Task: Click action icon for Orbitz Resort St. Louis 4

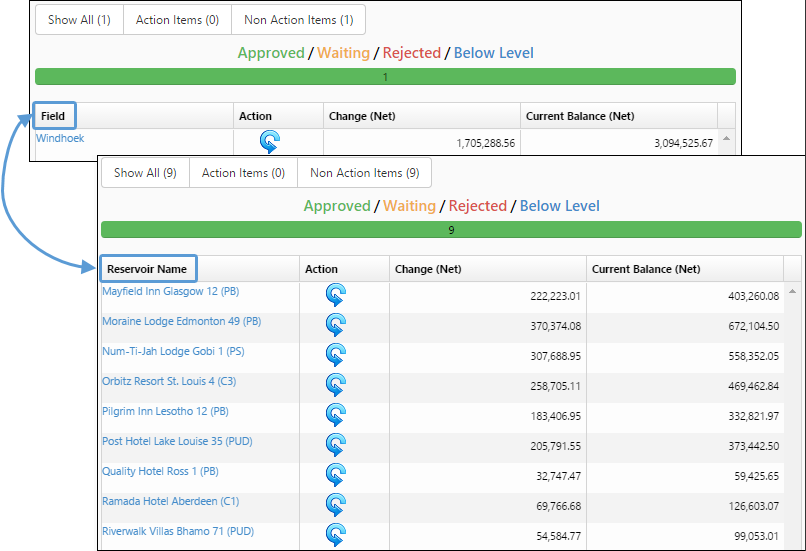Action: coord(336,385)
